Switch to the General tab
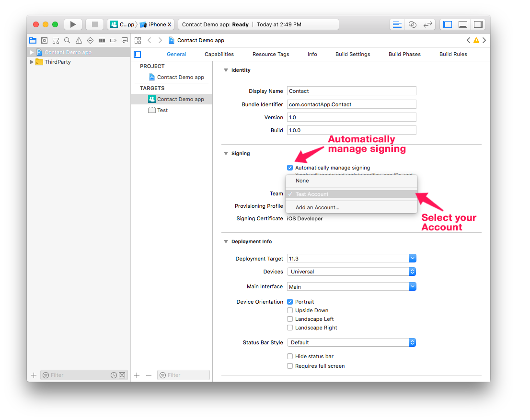530x420 pixels. (176, 54)
